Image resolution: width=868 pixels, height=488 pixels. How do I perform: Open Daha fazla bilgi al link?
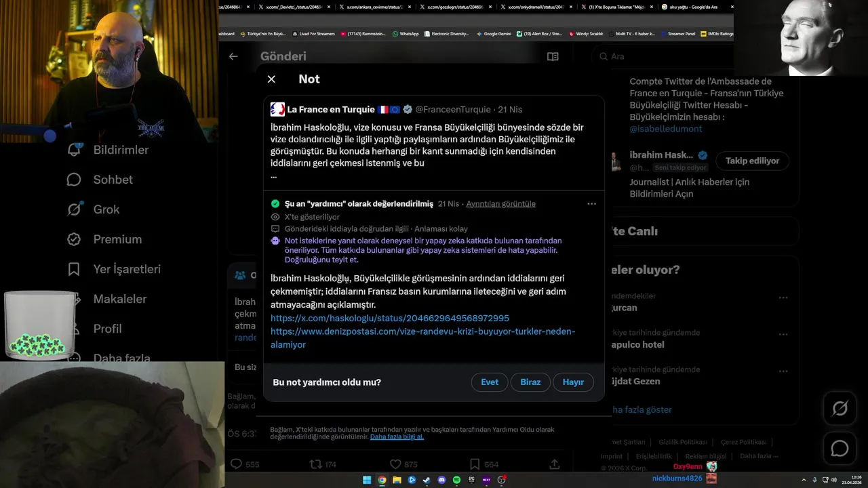397,437
